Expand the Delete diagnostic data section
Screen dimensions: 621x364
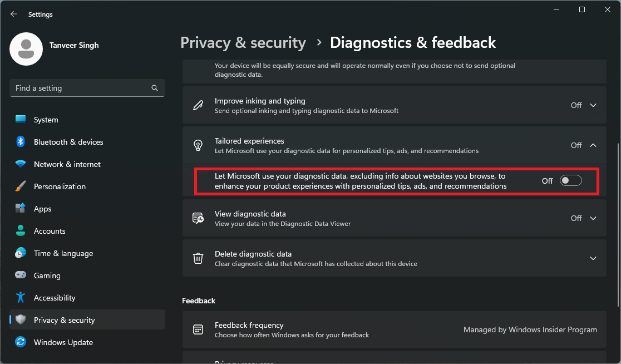coord(593,258)
